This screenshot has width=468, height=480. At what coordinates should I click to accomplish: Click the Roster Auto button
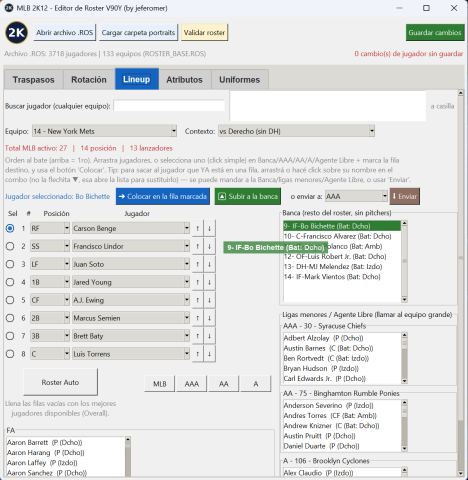click(x=60, y=382)
